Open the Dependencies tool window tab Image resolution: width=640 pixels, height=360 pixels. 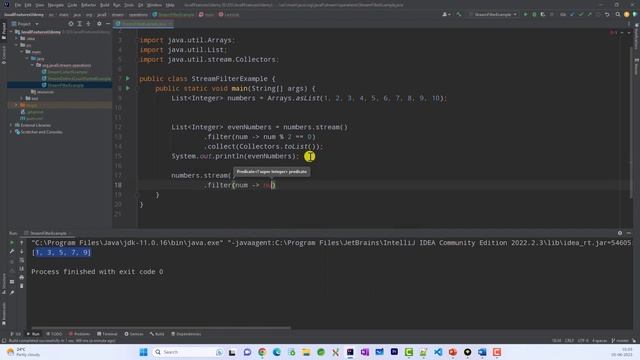pyautogui.click(x=186, y=334)
